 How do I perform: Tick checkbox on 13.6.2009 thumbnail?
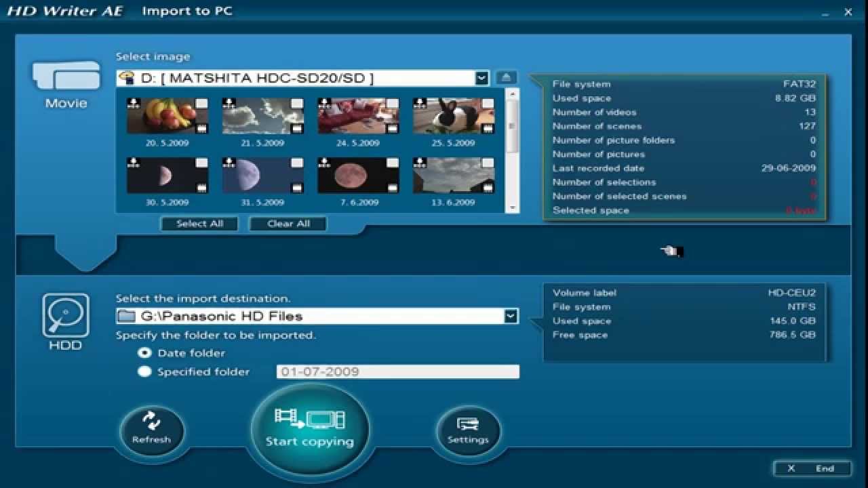(x=488, y=163)
